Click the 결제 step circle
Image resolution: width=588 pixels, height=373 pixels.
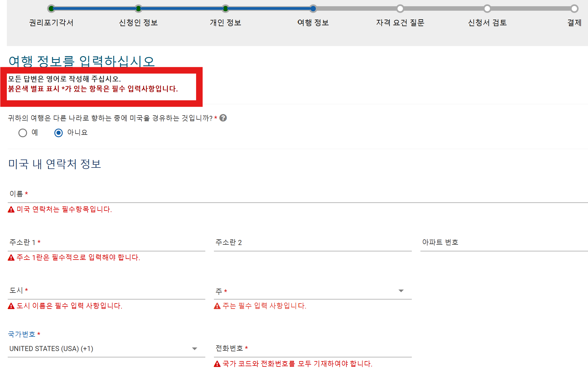574,9
